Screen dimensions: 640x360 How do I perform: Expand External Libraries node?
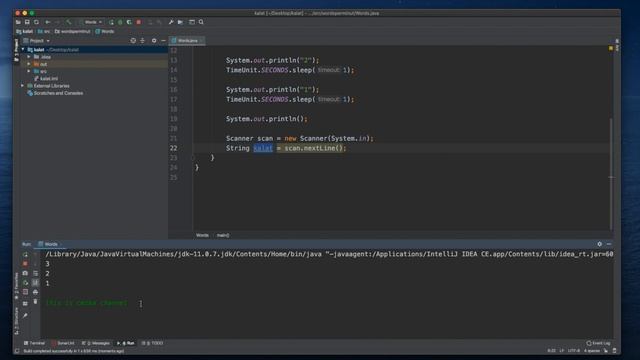pyautogui.click(x=22, y=86)
